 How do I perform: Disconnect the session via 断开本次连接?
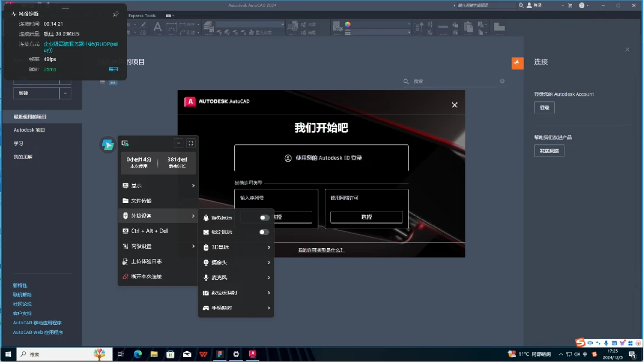click(158, 277)
